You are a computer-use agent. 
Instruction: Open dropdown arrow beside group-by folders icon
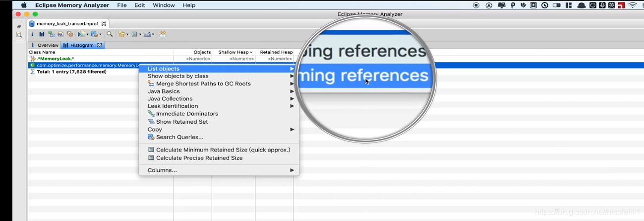point(127,35)
